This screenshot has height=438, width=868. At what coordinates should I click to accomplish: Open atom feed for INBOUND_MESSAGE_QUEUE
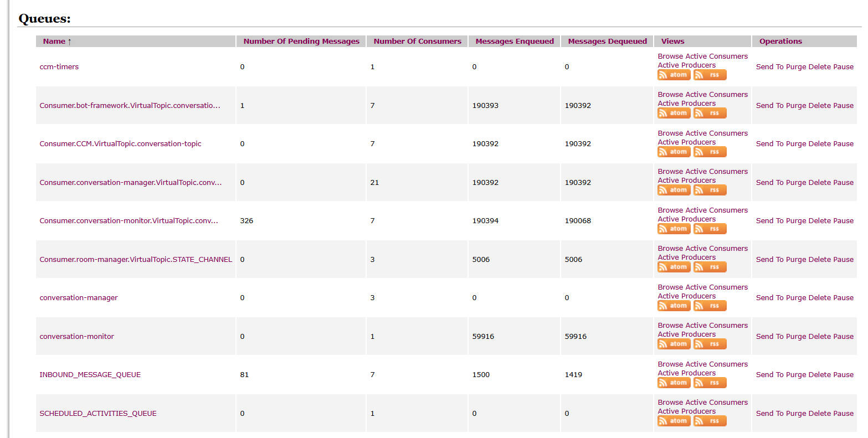coord(674,383)
